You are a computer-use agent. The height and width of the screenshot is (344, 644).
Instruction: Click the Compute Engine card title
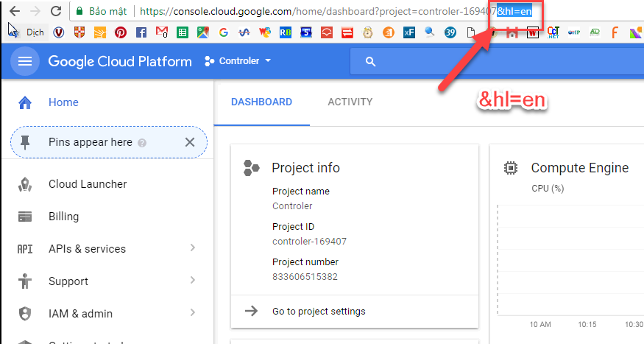click(579, 168)
